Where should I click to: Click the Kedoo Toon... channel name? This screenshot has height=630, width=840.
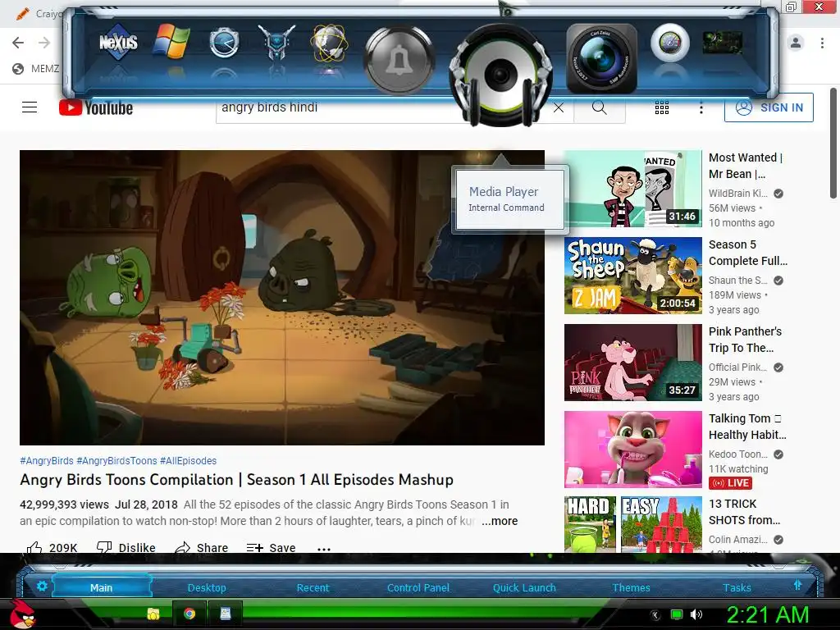tap(737, 454)
